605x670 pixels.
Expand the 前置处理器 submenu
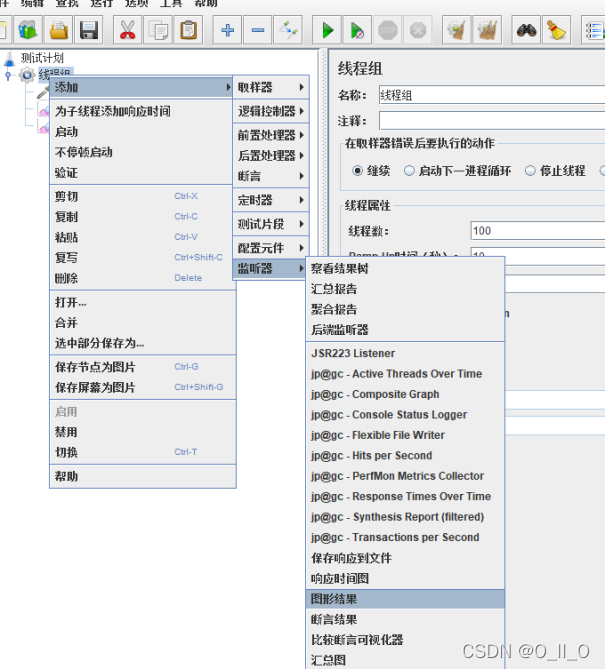click(270, 135)
